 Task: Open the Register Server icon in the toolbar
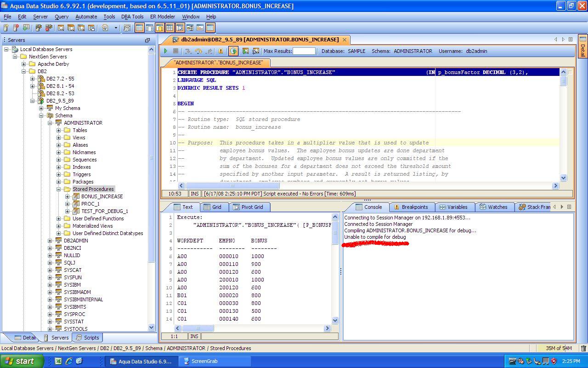(6, 28)
